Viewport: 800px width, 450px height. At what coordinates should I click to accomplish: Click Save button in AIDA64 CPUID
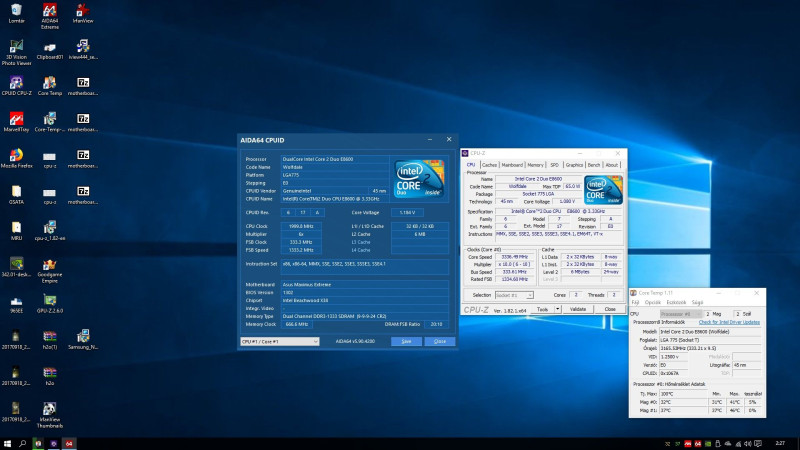(406, 341)
